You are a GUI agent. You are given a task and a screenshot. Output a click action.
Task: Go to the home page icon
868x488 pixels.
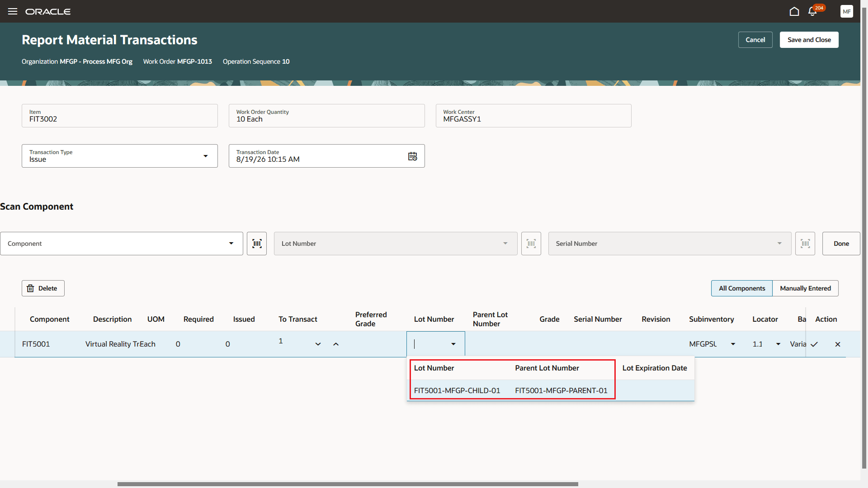[x=794, y=11]
